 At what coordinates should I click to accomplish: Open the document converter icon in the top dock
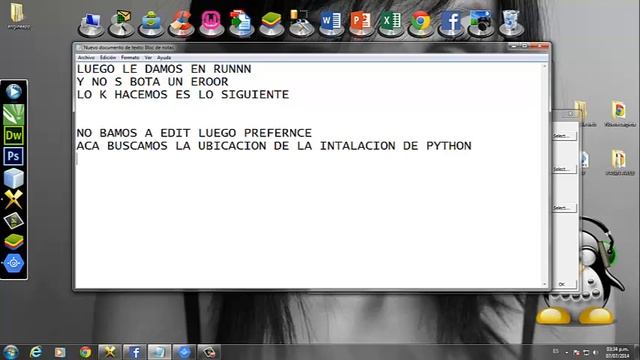tap(241, 23)
